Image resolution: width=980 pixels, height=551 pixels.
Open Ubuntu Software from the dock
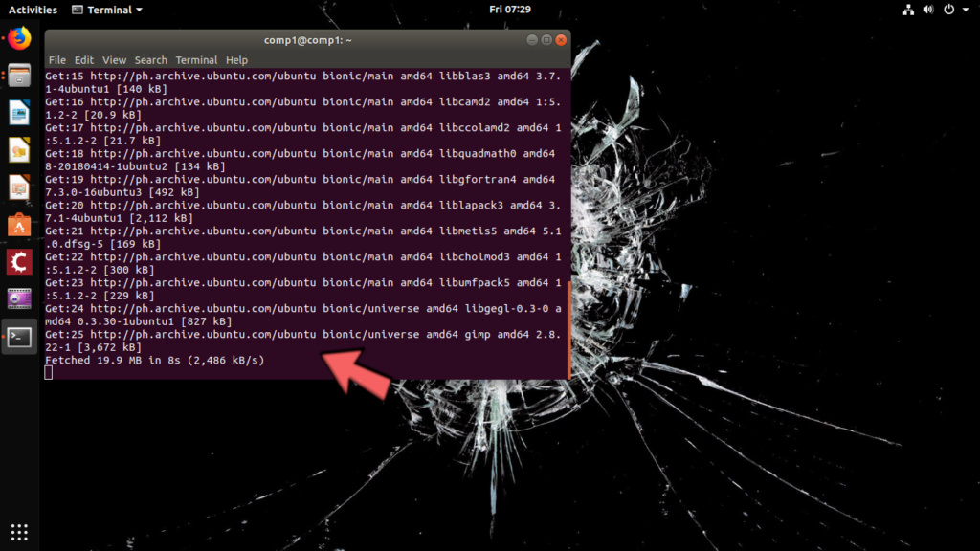click(x=19, y=225)
